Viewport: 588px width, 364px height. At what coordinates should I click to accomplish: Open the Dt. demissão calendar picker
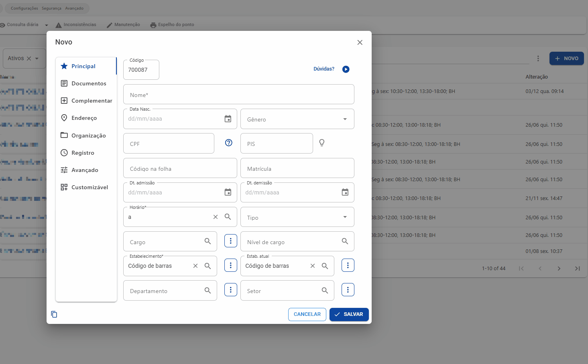(x=345, y=192)
